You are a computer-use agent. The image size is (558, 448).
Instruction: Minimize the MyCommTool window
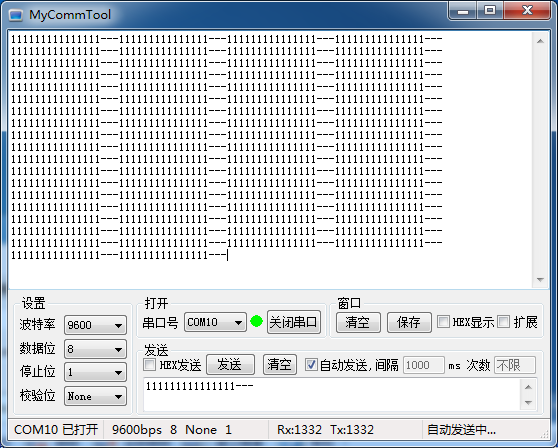click(x=463, y=11)
